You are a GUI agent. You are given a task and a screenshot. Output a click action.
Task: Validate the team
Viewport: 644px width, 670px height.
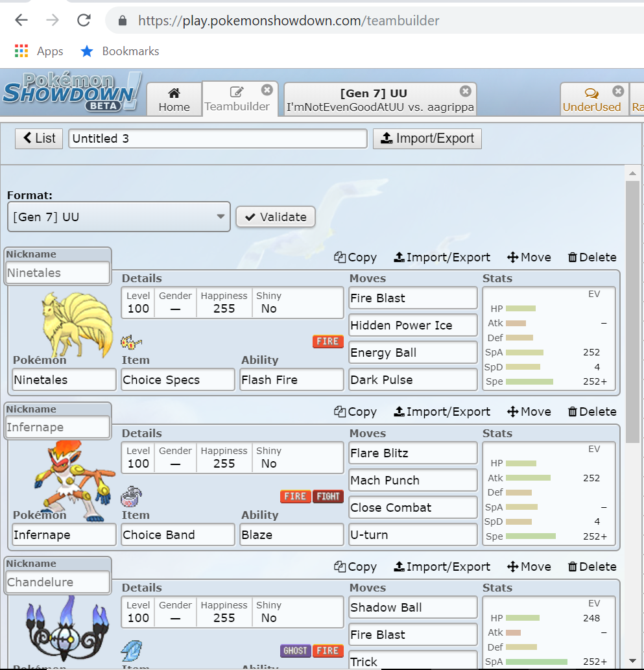[276, 217]
